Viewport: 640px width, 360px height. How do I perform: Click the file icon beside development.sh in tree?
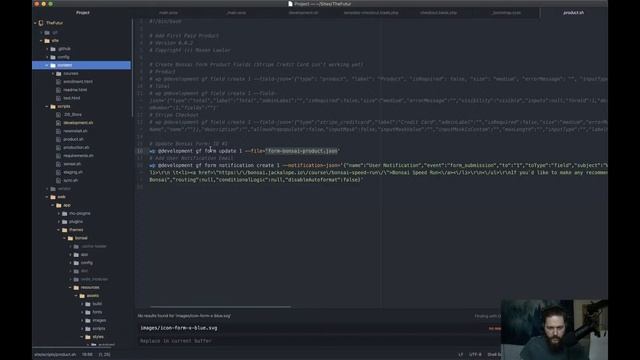(58, 123)
